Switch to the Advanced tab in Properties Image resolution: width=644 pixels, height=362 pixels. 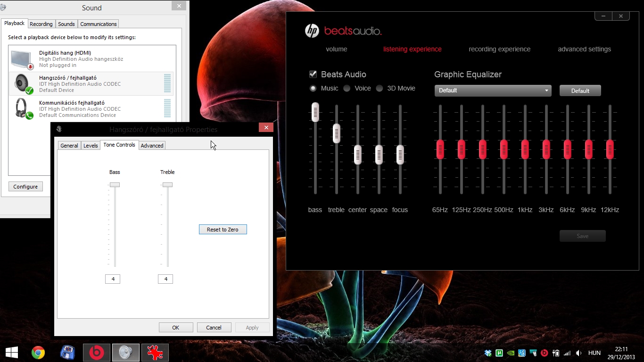(152, 146)
